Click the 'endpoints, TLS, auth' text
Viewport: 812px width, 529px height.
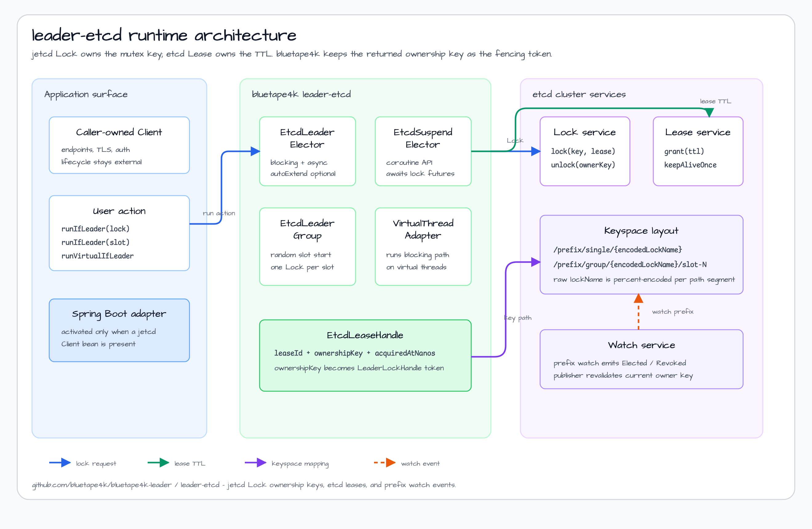pyautogui.click(x=96, y=149)
